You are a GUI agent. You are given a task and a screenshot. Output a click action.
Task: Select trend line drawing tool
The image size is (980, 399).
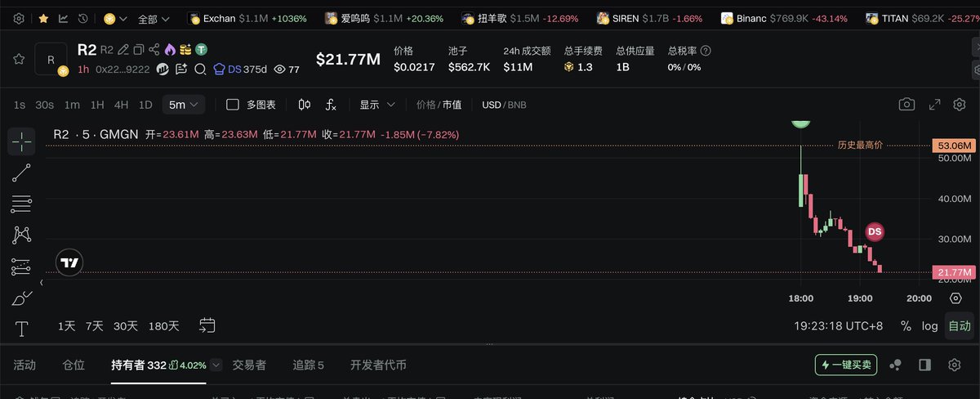[22, 173]
